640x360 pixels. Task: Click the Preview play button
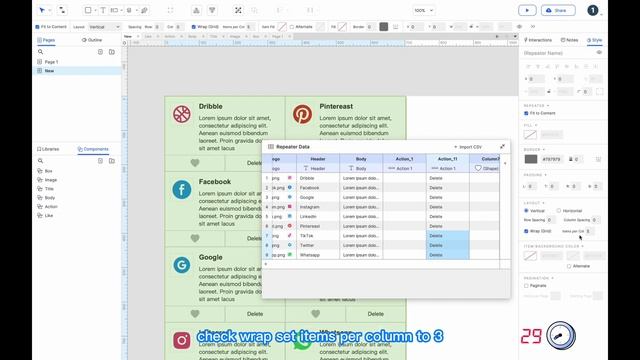coord(527,10)
